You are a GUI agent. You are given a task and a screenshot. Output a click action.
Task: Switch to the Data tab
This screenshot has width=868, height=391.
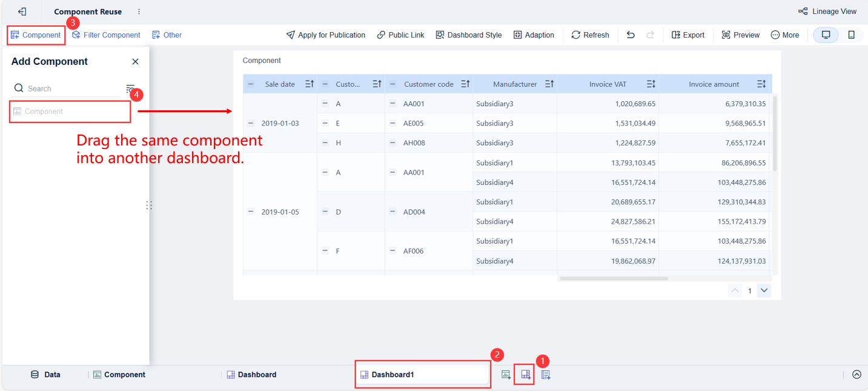46,375
